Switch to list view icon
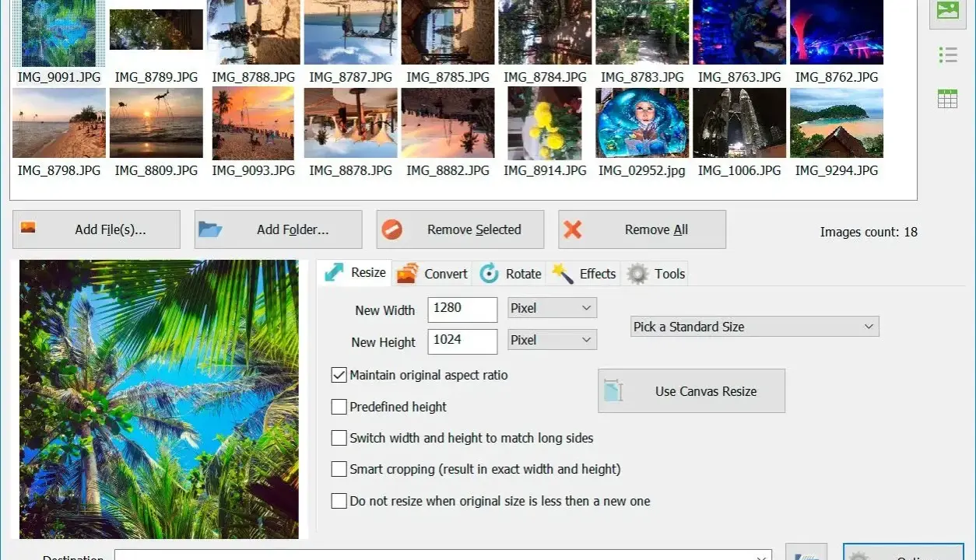Image resolution: width=976 pixels, height=560 pixels. [x=947, y=54]
